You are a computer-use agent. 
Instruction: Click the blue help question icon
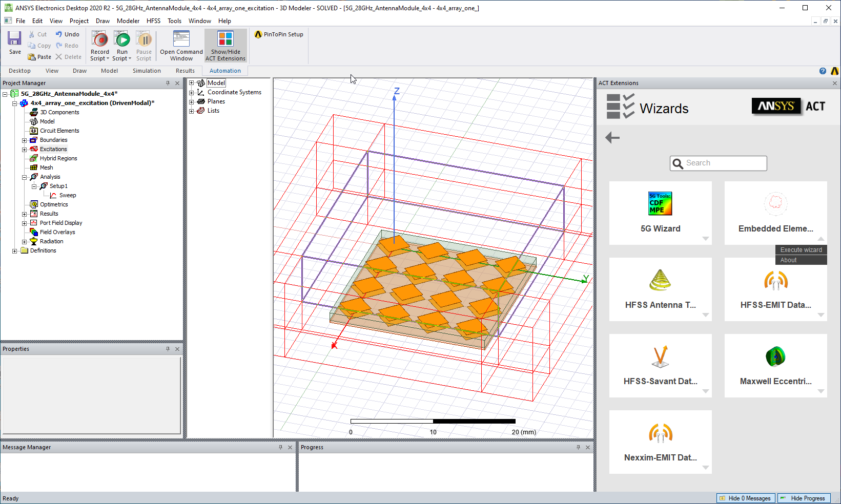coord(823,71)
